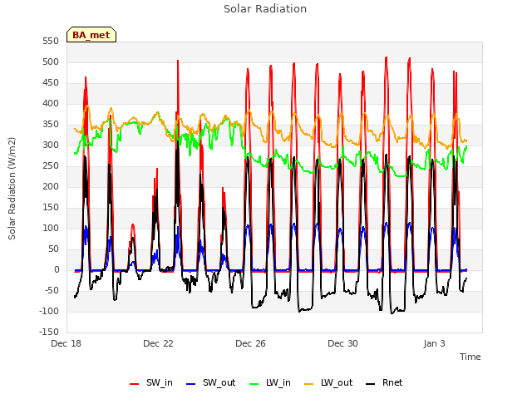Toggle the SW_out legend entry
The width and height of the screenshot is (532, 399).
coord(210,382)
